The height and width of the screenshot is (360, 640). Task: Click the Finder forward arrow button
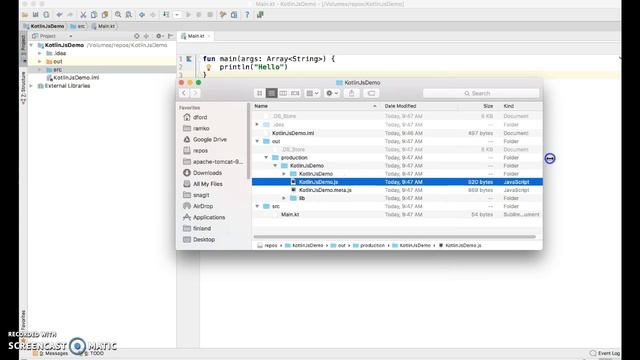point(195,93)
